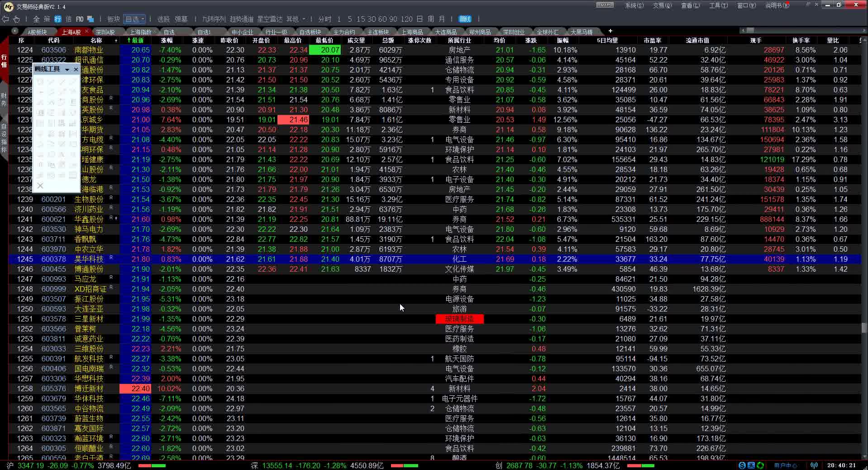Open the 系统(S) menu
Image resolution: width=868 pixels, height=470 pixels.
coord(634,5)
